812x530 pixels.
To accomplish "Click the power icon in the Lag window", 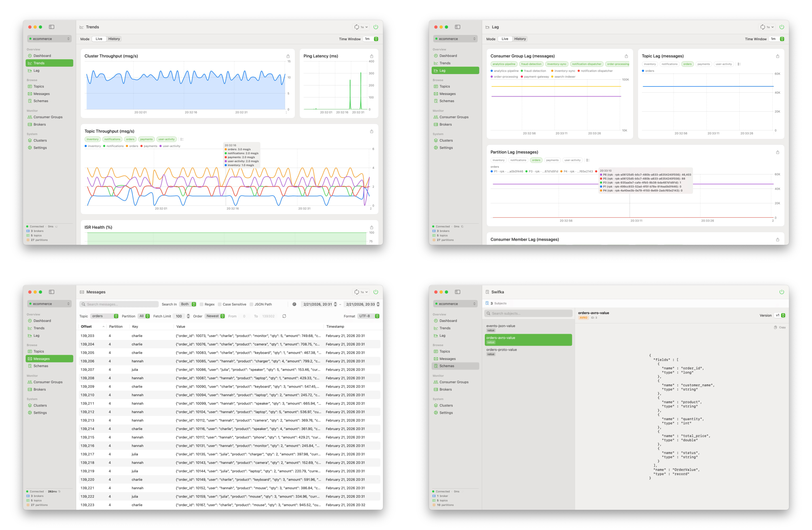I will (x=782, y=27).
